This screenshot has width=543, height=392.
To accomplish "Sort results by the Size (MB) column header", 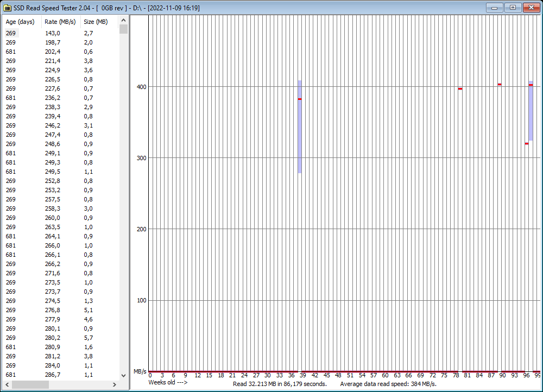I will coord(96,22).
